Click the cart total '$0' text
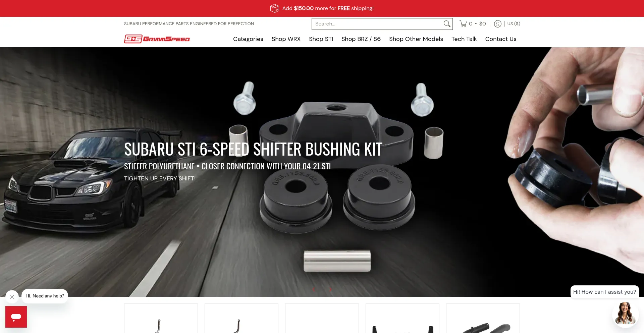Viewport: 644px width, 333px height. (x=482, y=24)
